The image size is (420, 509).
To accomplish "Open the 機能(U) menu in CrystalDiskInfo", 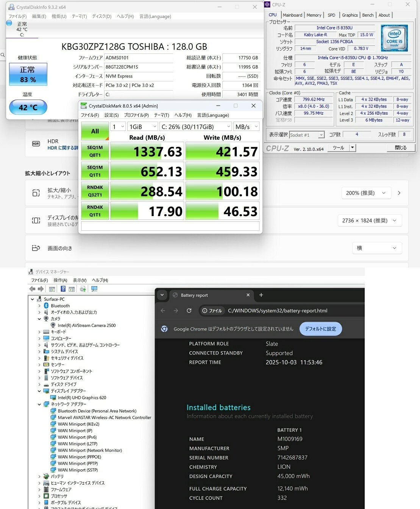I will click(x=59, y=17).
